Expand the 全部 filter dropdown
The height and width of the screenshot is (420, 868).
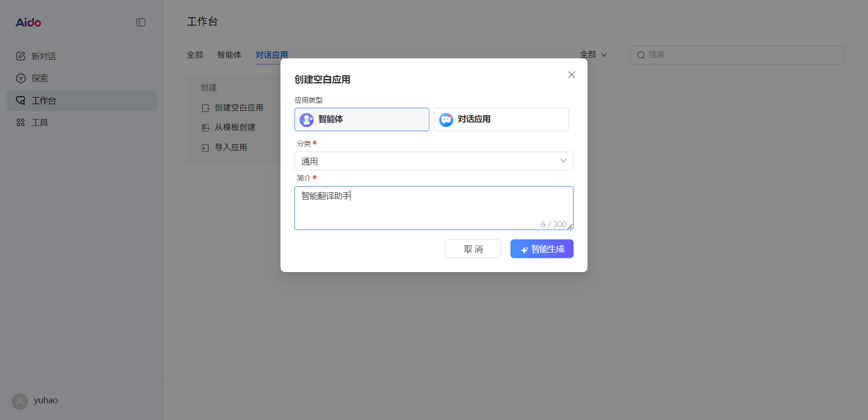(593, 55)
